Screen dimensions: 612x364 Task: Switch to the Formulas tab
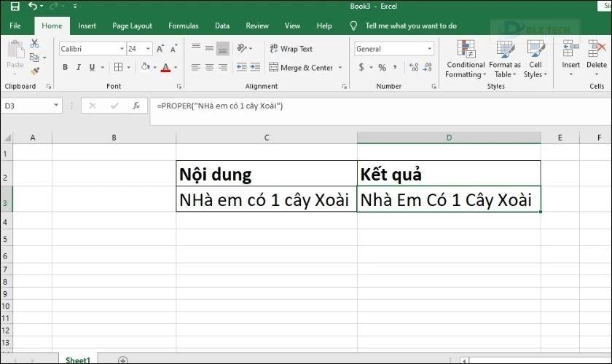pyautogui.click(x=184, y=25)
